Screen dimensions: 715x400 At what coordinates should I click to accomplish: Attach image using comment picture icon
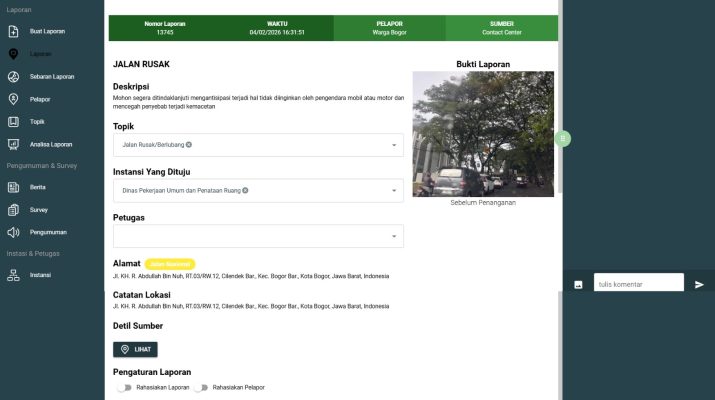coord(578,285)
